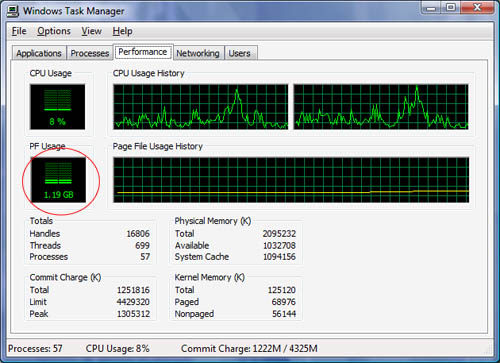Click the second CPU Usage History graph
This screenshot has width=500, height=363.
(381, 107)
